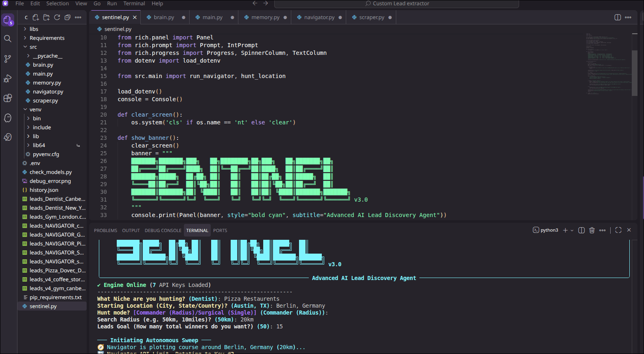Open pyvenv.cfg in the explorer
The width and height of the screenshot is (644, 354).
coord(52,154)
